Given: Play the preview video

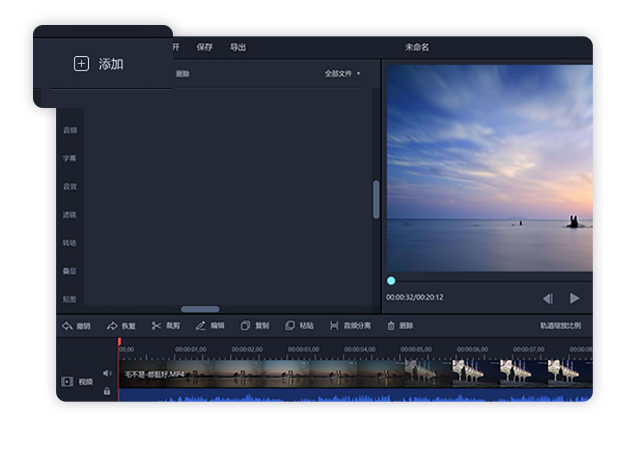Looking at the screenshot, I should (575, 298).
